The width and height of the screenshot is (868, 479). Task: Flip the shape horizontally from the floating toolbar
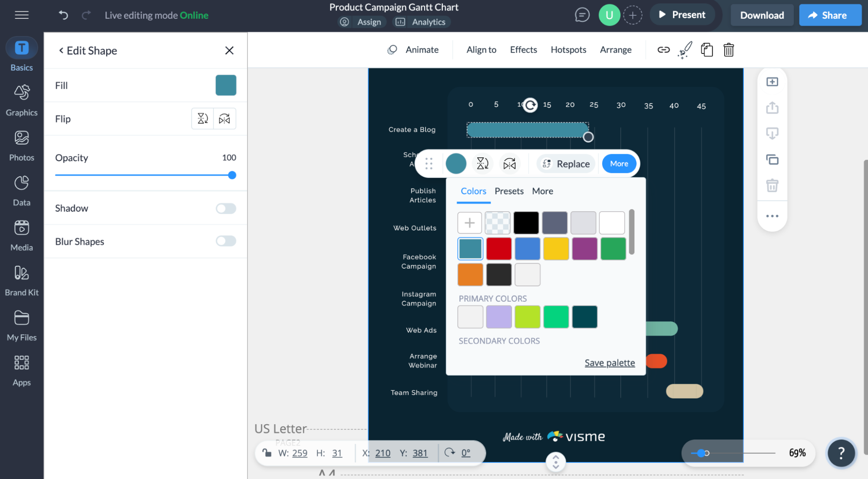click(x=510, y=164)
